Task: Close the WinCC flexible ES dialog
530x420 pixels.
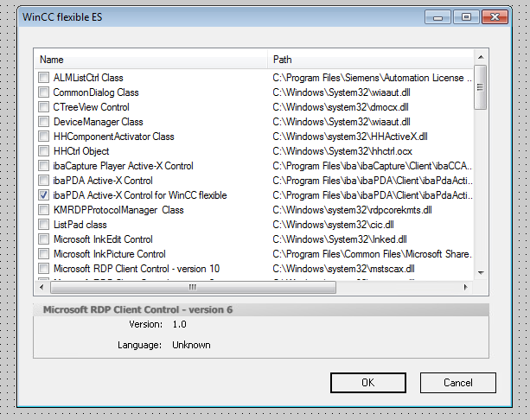Action: coord(495,17)
